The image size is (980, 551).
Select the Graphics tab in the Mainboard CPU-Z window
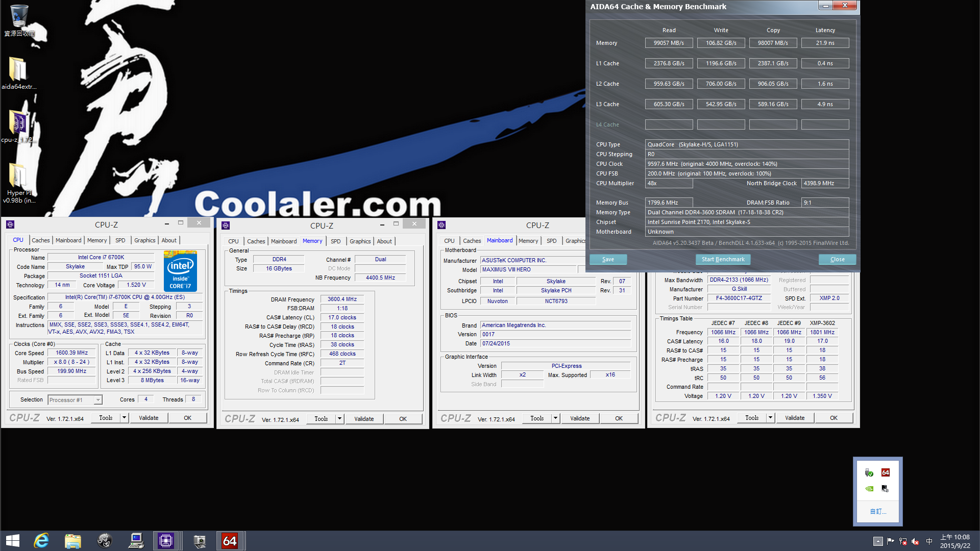(575, 241)
